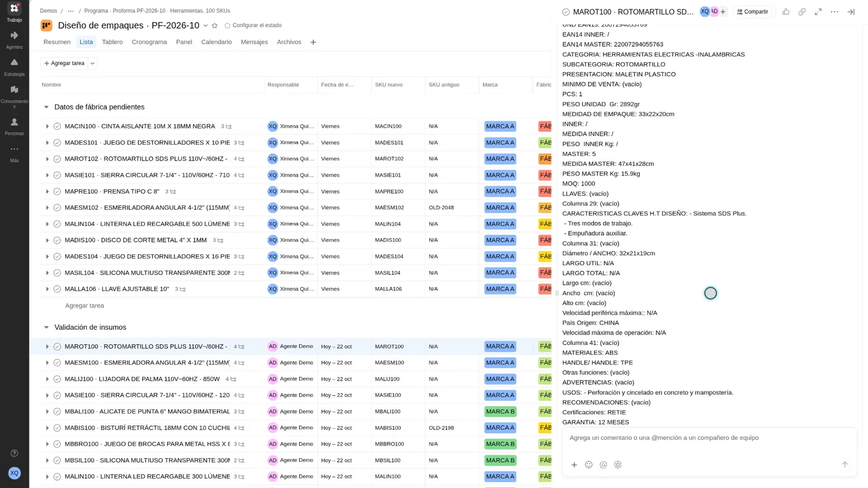The width and height of the screenshot is (868, 488).
Task: Mark open MAROT100 task complete in pane header
Action: (x=566, y=12)
